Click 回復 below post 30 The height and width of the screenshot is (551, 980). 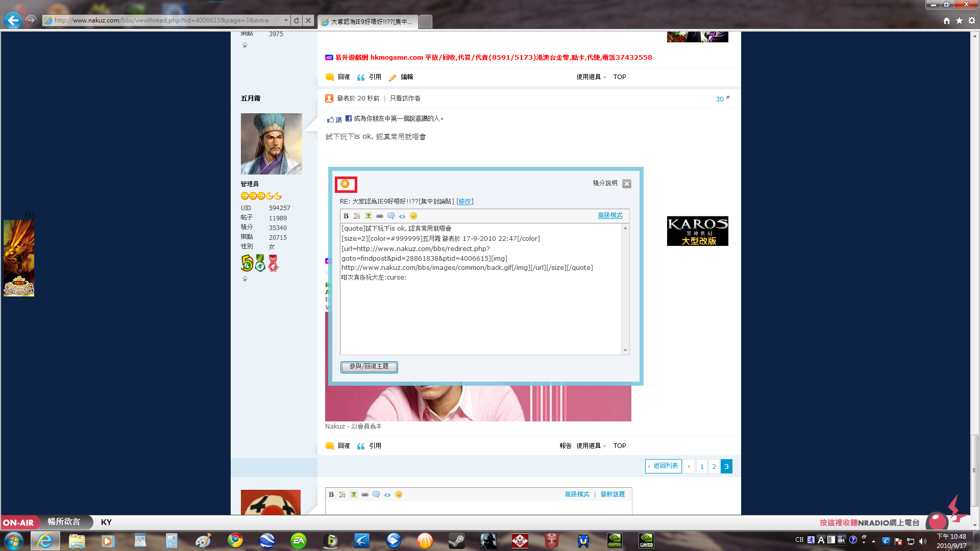338,446
